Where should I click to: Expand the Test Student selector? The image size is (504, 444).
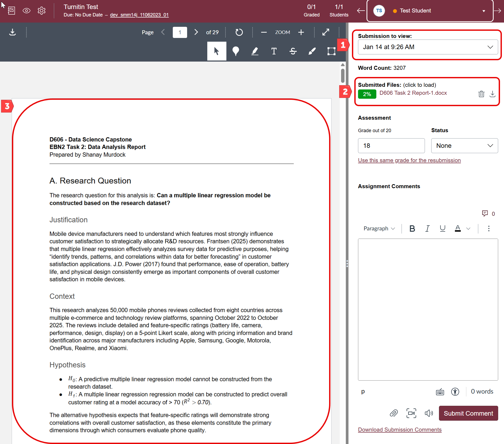tap(484, 11)
